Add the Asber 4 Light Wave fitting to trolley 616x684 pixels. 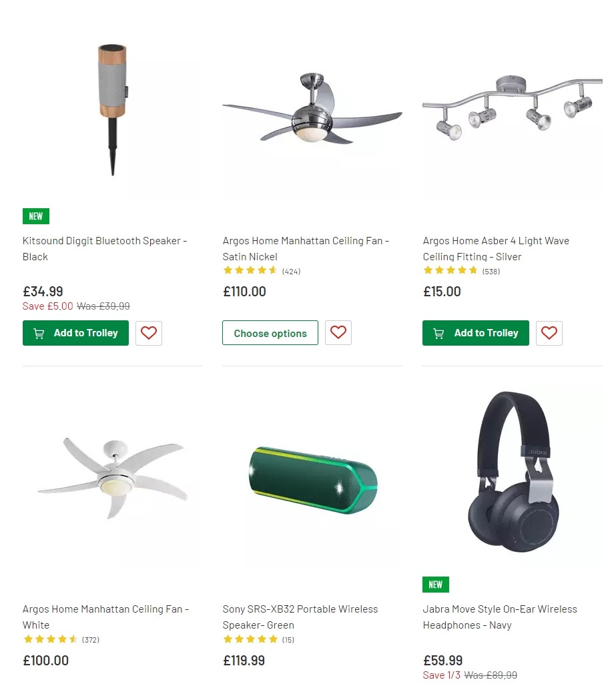pos(475,333)
